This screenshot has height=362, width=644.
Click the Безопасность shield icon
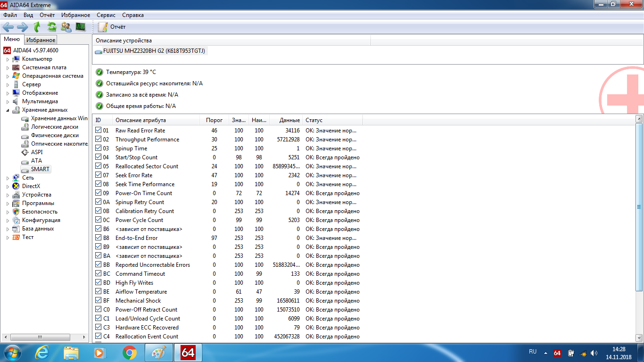tap(16, 212)
